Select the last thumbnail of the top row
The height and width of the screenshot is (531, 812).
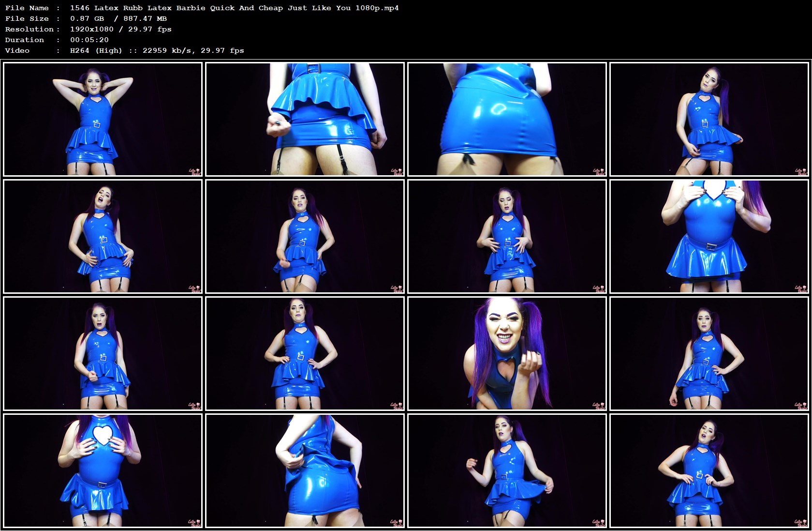click(x=709, y=119)
